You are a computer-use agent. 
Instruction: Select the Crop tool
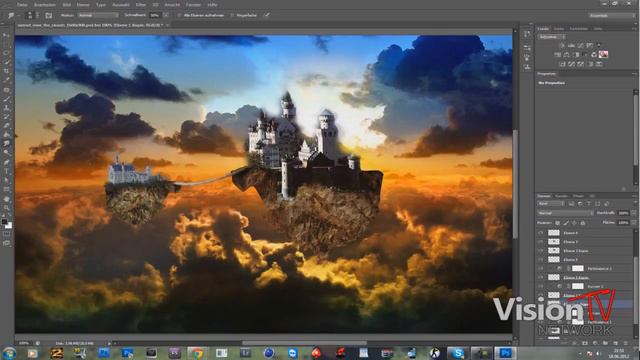coord(7,71)
